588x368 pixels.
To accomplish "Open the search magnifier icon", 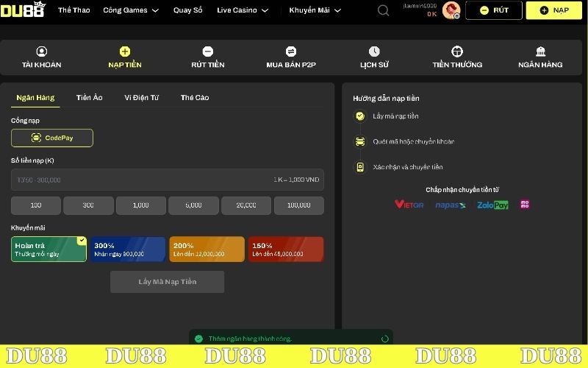I will (383, 10).
